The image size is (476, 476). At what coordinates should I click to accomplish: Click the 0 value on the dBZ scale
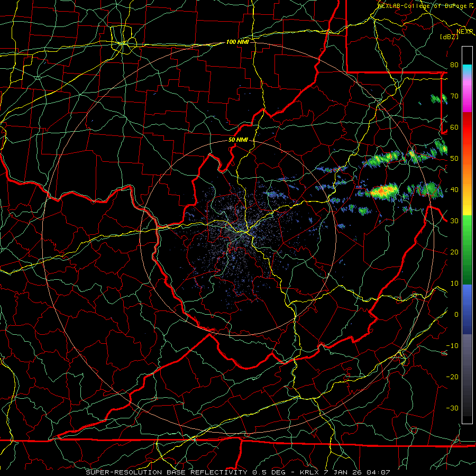tap(456, 315)
